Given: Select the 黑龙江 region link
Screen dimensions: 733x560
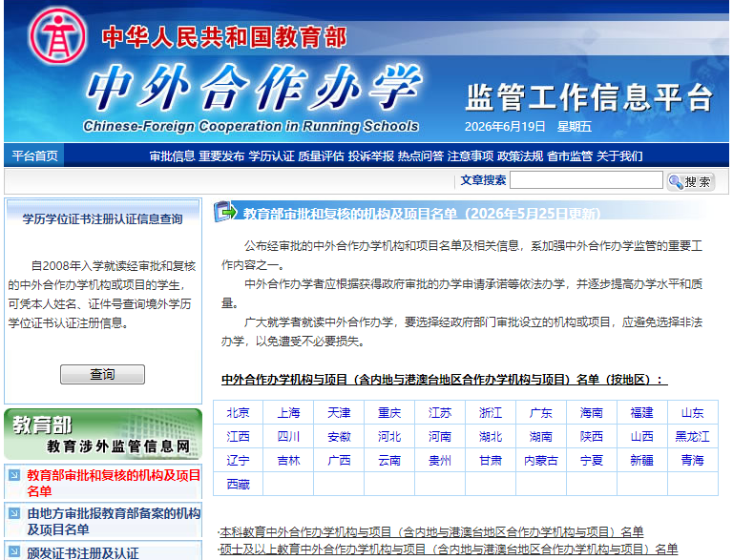Looking at the screenshot, I should pos(692,437).
